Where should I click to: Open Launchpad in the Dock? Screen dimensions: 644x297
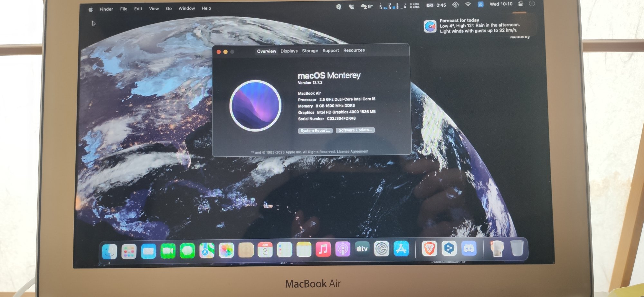click(x=129, y=251)
